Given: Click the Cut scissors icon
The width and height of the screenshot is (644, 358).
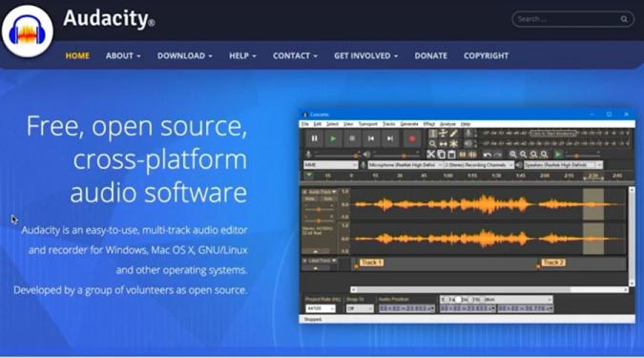Looking at the screenshot, I should 430,155.
